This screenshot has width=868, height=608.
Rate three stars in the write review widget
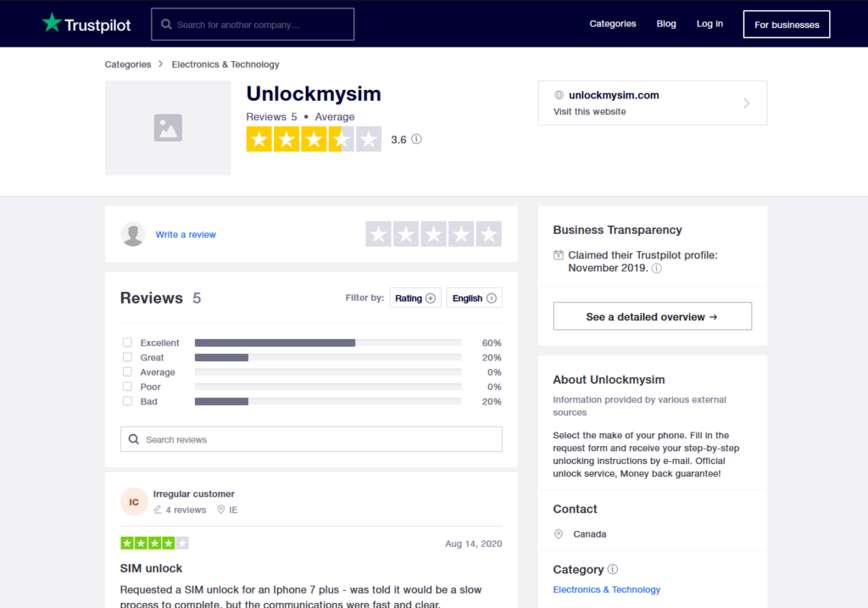click(434, 234)
